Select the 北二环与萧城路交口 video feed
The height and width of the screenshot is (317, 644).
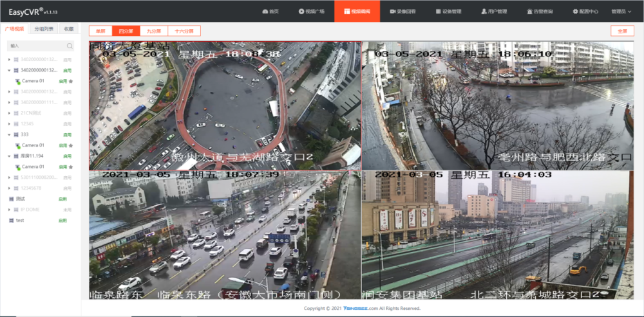click(x=498, y=235)
